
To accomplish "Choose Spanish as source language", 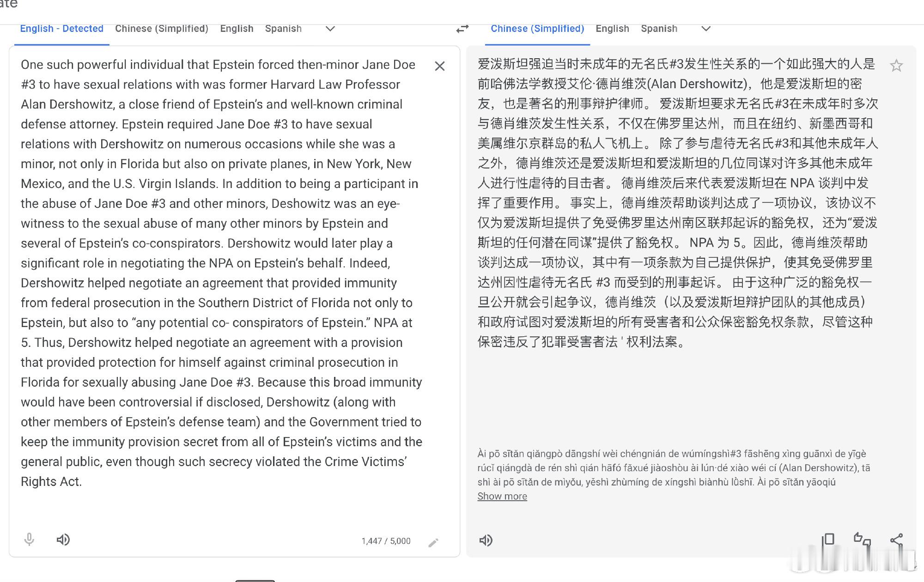I will (x=283, y=29).
